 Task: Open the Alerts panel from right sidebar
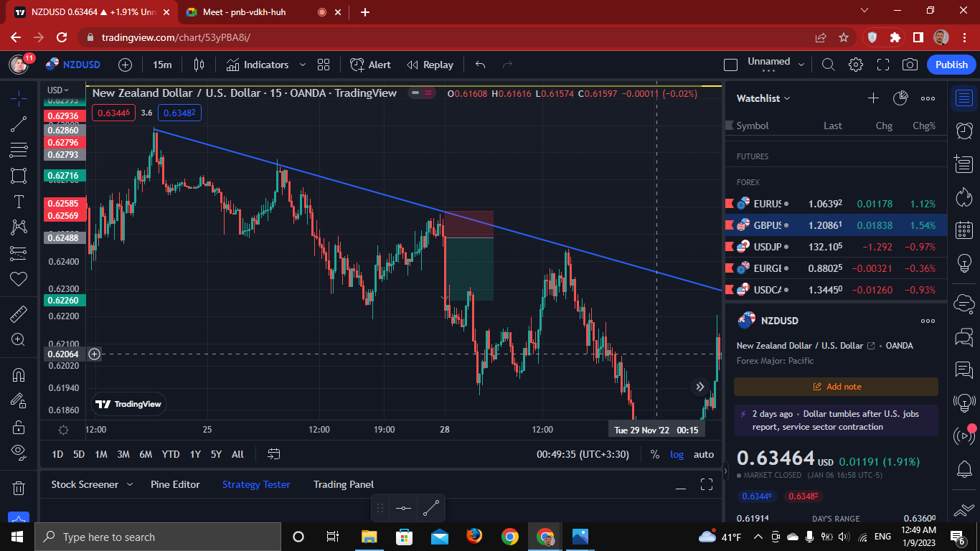point(964,130)
